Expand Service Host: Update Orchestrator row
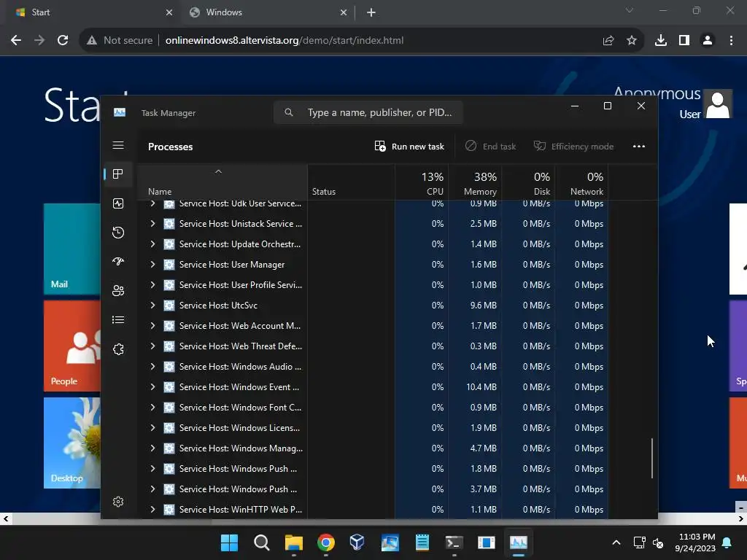Image resolution: width=747 pixels, height=560 pixels. pyautogui.click(x=152, y=244)
